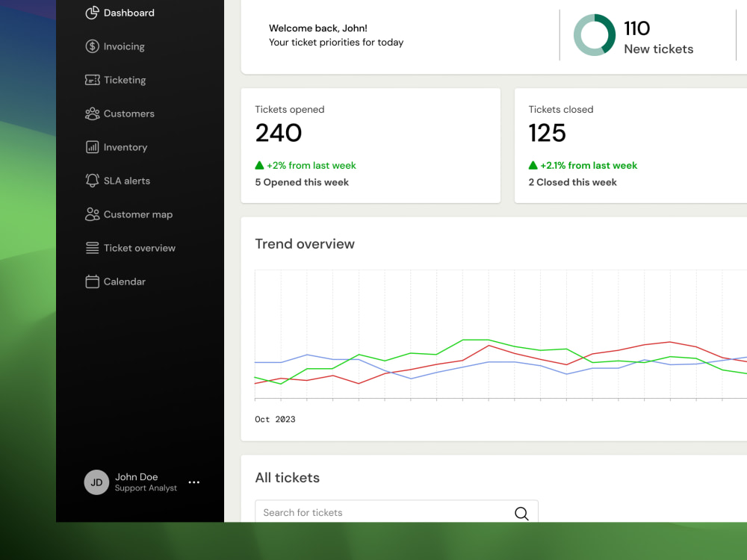
Task: Click the JD user avatar
Action: point(96,482)
